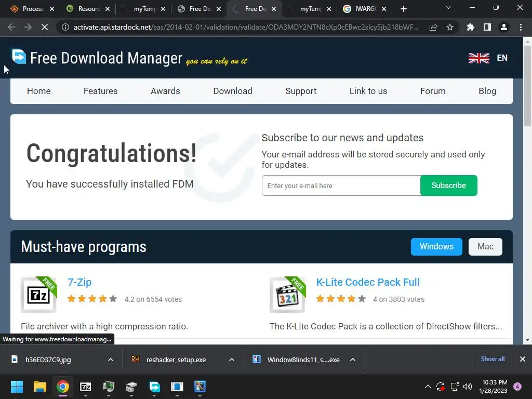Open a new tab with plus button

coord(403,9)
